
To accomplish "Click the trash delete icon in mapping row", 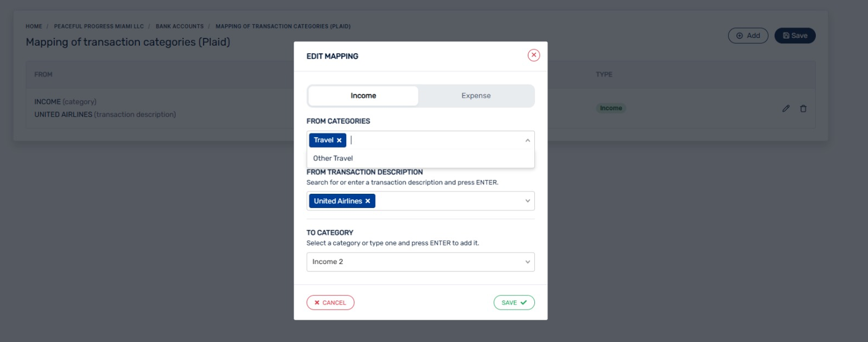I will click(x=803, y=109).
